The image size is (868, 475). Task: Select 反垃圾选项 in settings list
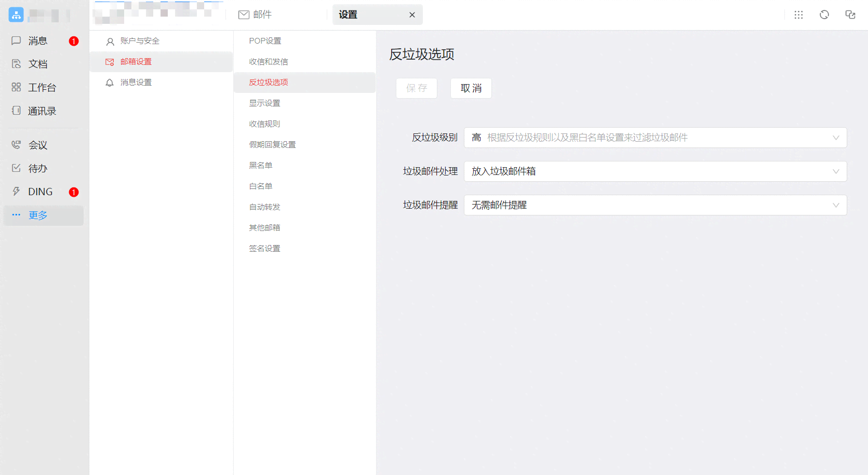point(304,83)
